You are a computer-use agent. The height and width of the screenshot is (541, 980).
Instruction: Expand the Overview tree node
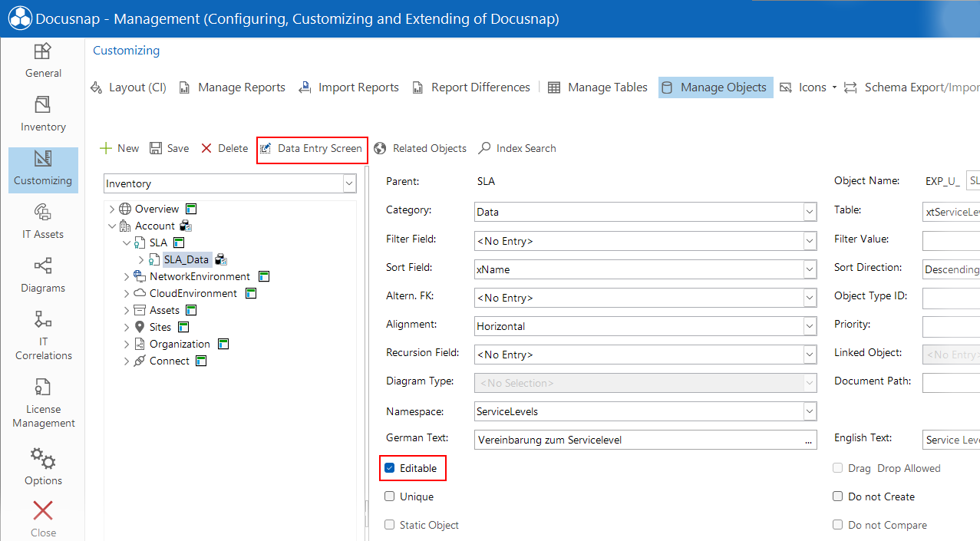tap(111, 209)
